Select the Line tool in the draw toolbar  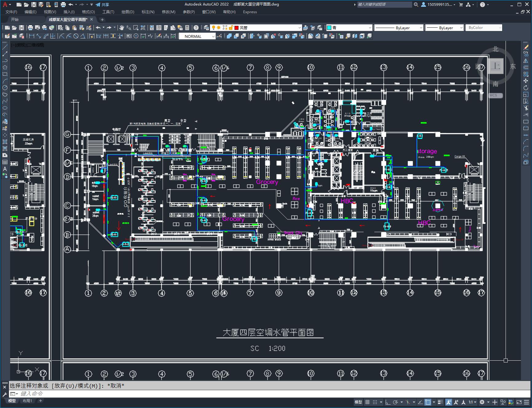[x=5, y=47]
